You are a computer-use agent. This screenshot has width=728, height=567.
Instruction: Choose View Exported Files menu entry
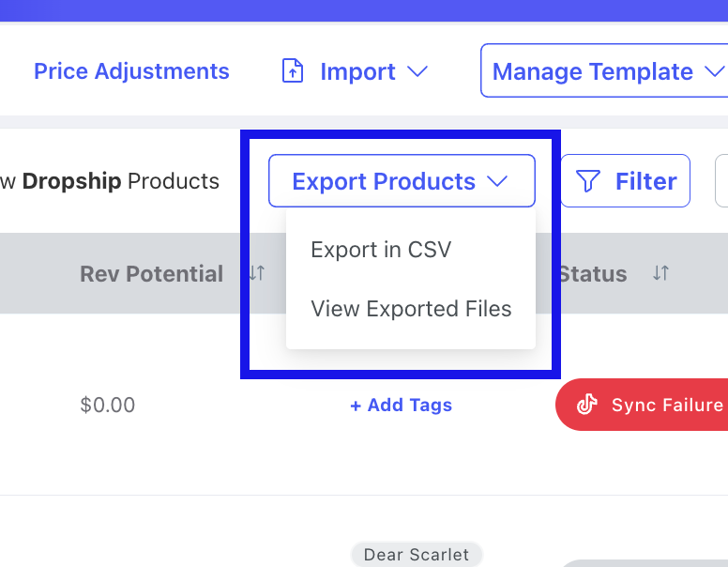(x=411, y=309)
